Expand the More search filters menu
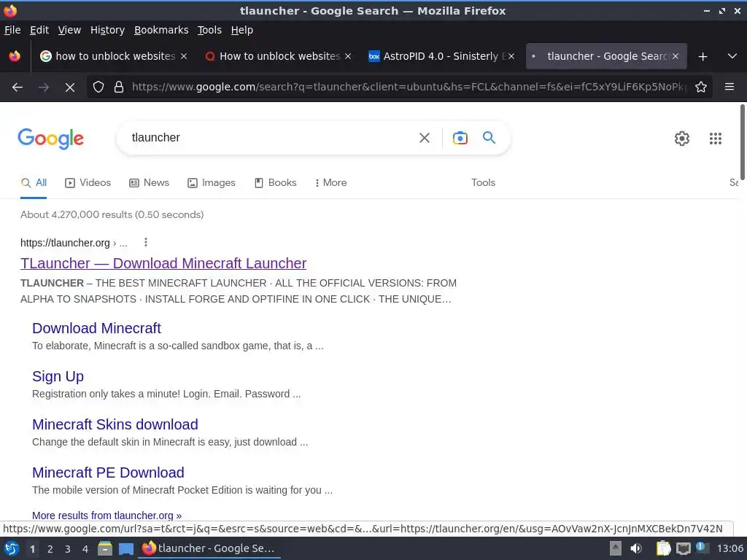The width and height of the screenshot is (747, 560). tap(330, 183)
